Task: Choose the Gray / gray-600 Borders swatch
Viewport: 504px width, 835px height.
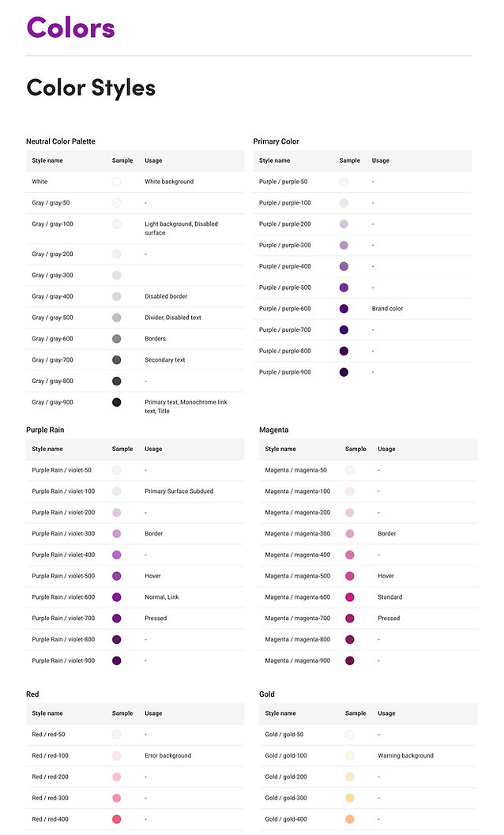Action: pyautogui.click(x=117, y=339)
